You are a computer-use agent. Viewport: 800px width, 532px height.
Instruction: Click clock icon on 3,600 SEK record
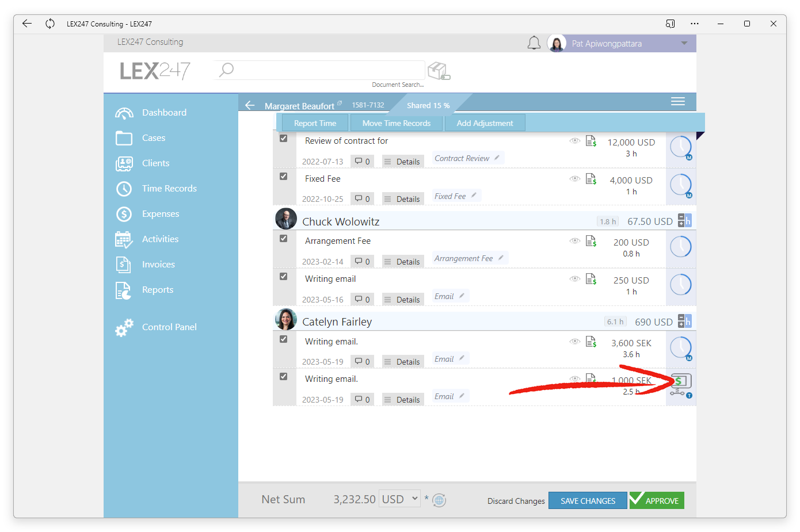(x=681, y=348)
